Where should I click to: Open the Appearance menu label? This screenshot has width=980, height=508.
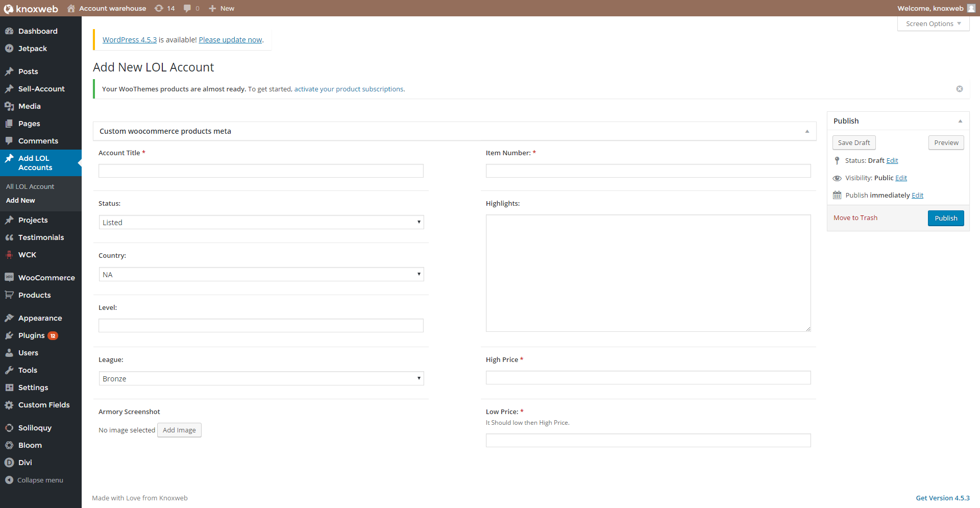point(40,318)
